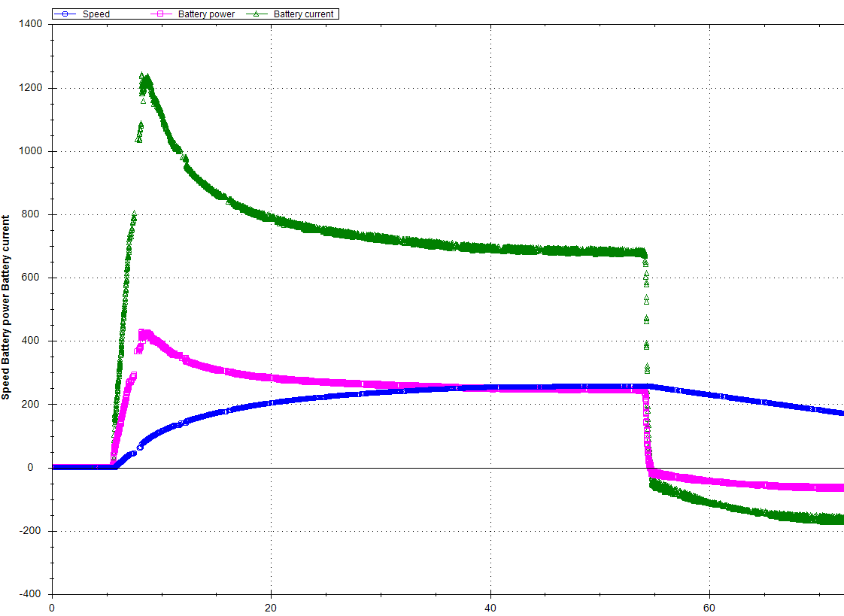Select the Speed legend label
This screenshot has height=616, width=844.
tap(96, 14)
